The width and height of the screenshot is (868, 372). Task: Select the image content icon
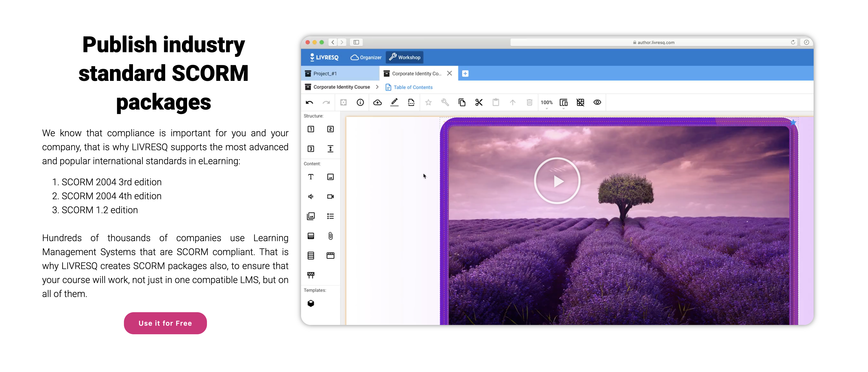(x=330, y=177)
